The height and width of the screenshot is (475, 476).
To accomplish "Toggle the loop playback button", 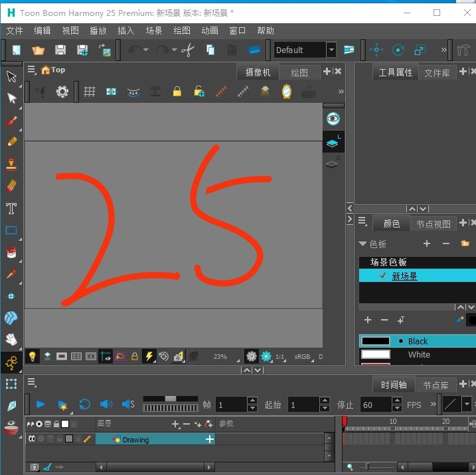I will click(x=84, y=404).
